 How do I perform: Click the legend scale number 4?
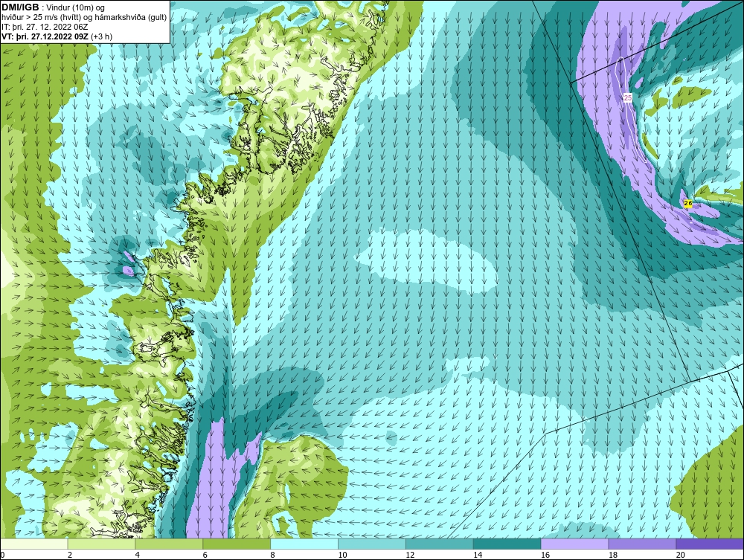pos(137,555)
